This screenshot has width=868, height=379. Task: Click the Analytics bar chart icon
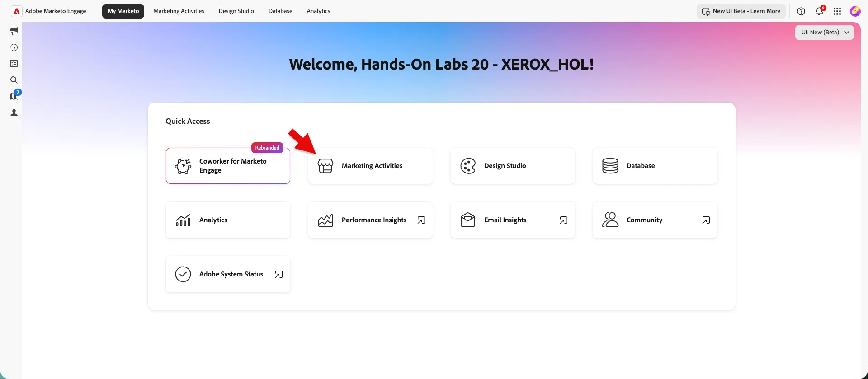pyautogui.click(x=183, y=220)
